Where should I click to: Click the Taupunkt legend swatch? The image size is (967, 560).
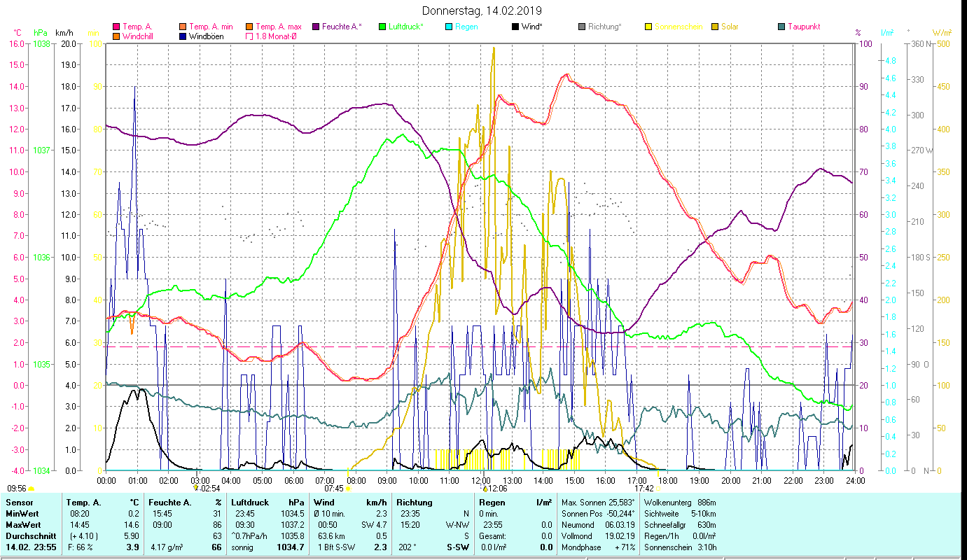coord(781,27)
